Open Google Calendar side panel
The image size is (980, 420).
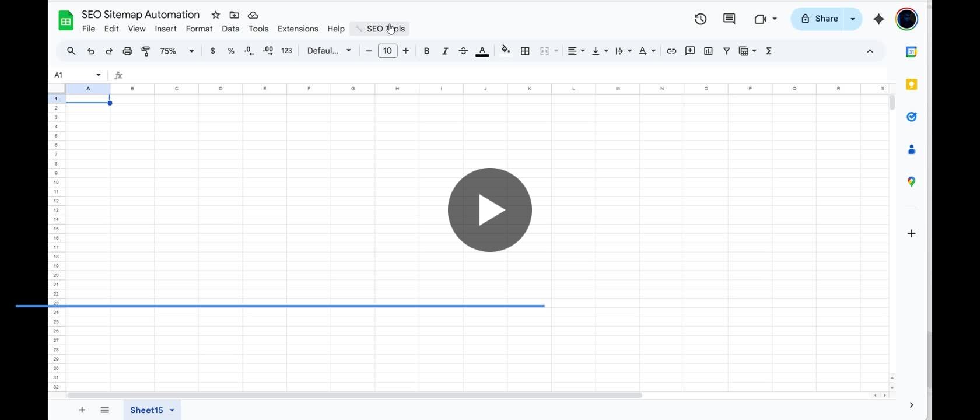[x=911, y=52]
